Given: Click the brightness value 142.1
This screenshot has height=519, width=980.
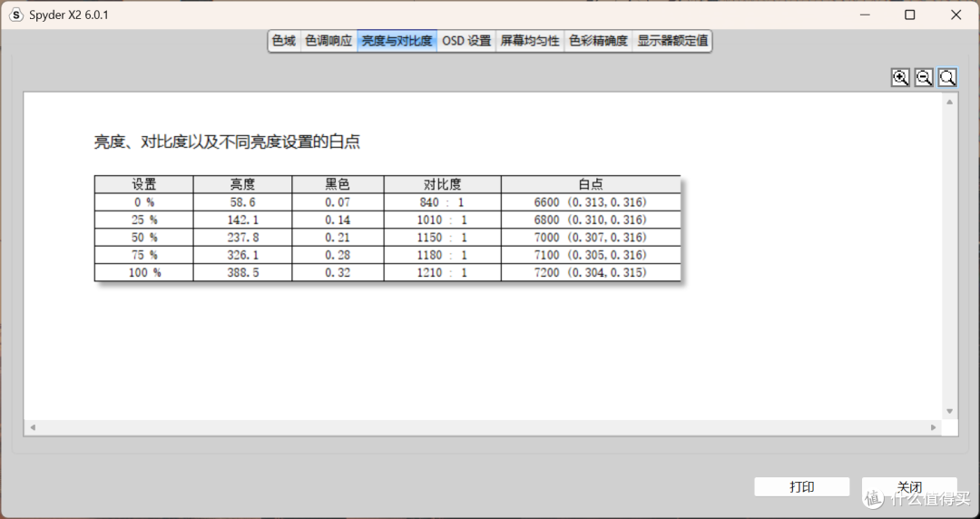Looking at the screenshot, I should (242, 220).
